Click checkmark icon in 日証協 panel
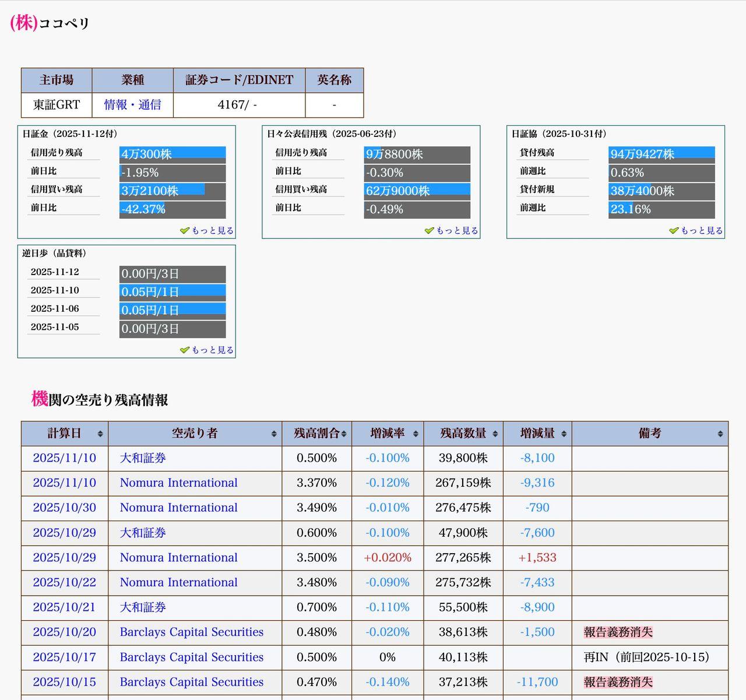 pyautogui.click(x=674, y=231)
